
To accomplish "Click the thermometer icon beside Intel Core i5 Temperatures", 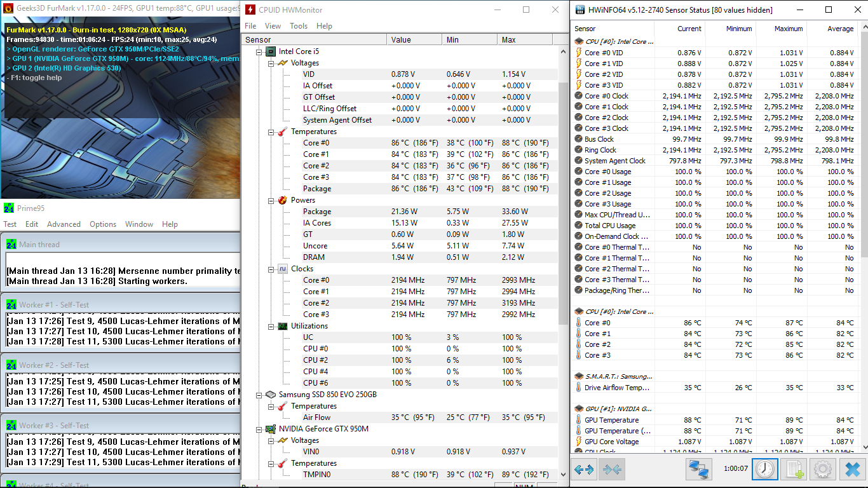I will (283, 132).
